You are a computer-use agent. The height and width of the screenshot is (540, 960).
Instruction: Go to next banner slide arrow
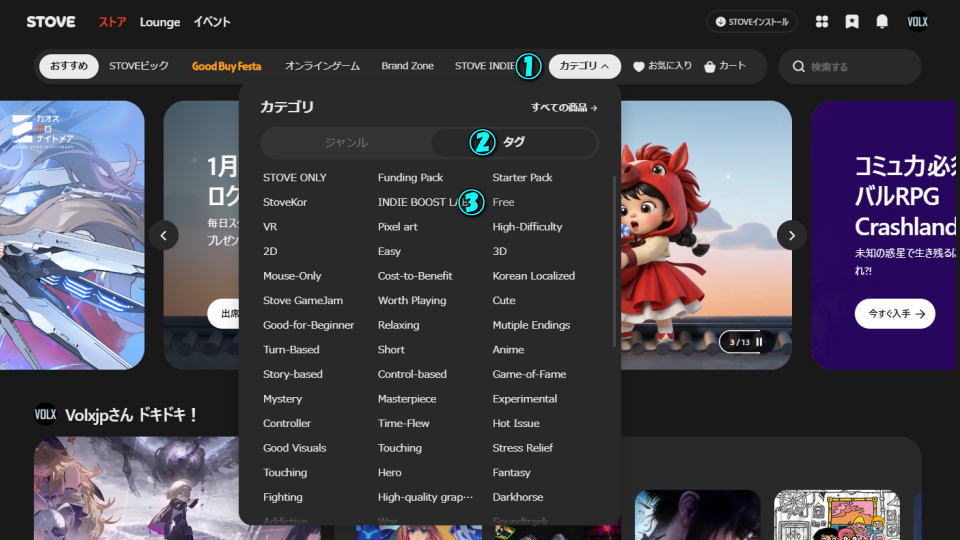click(x=791, y=235)
